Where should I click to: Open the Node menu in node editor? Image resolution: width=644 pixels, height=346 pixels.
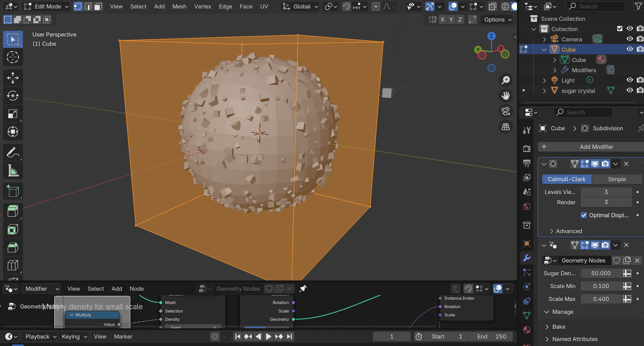click(x=137, y=289)
